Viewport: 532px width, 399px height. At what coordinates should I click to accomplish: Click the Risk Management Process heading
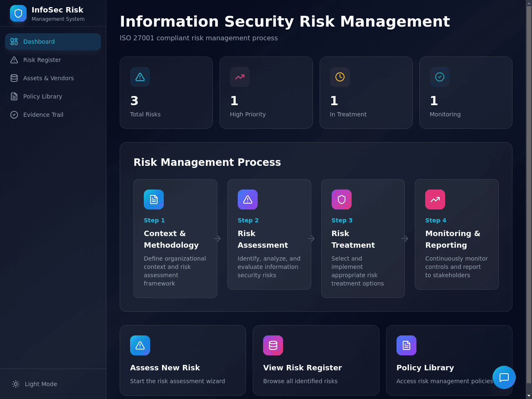207,162
